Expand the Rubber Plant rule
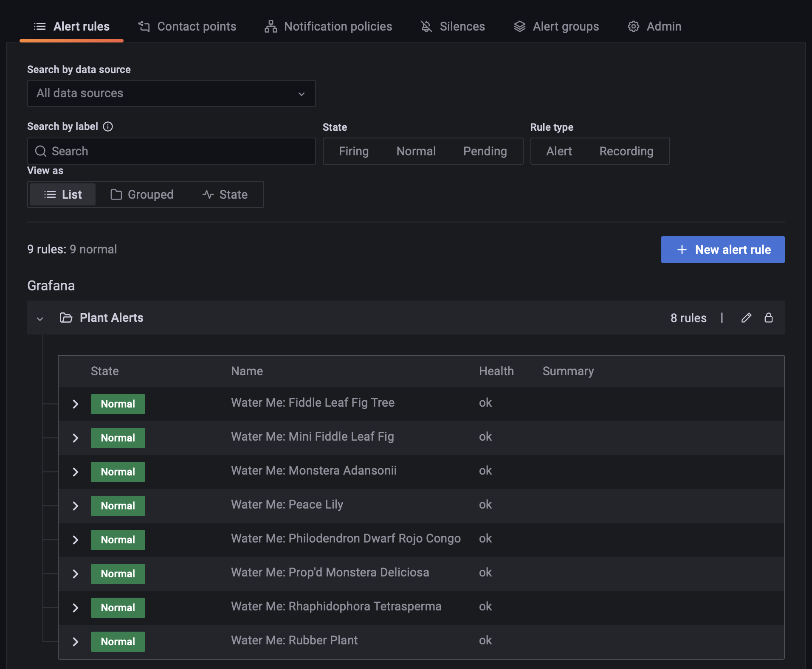This screenshot has height=669, width=812. [76, 642]
